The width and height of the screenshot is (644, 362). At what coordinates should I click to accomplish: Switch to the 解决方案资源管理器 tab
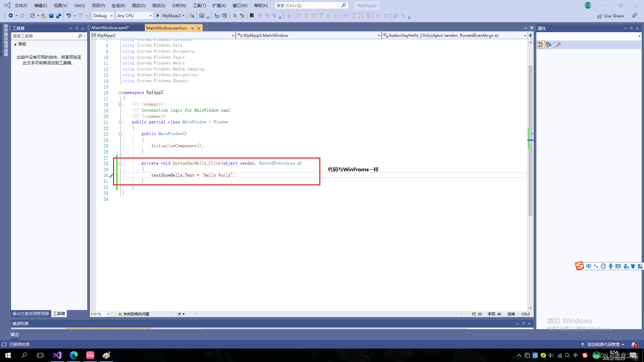[x=31, y=314]
